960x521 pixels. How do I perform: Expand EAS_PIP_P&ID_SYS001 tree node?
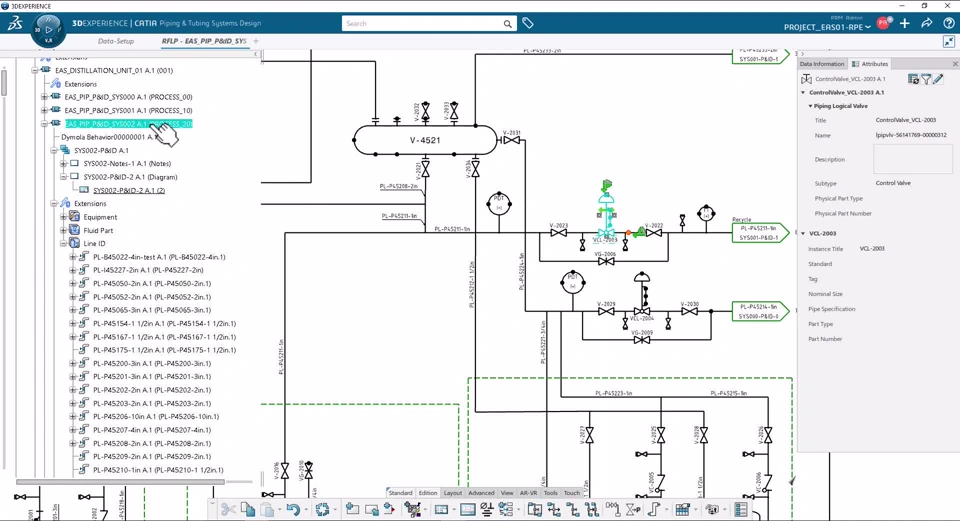pyautogui.click(x=44, y=110)
